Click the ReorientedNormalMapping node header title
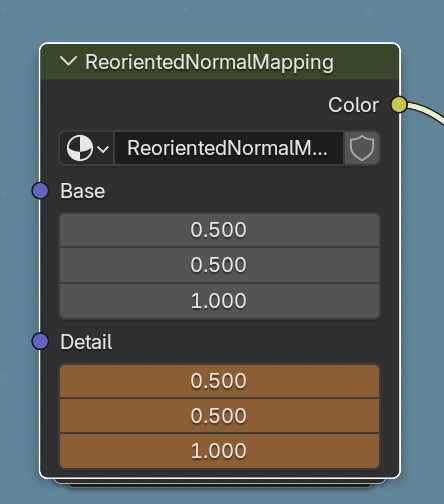This screenshot has width=444, height=504. (209, 62)
